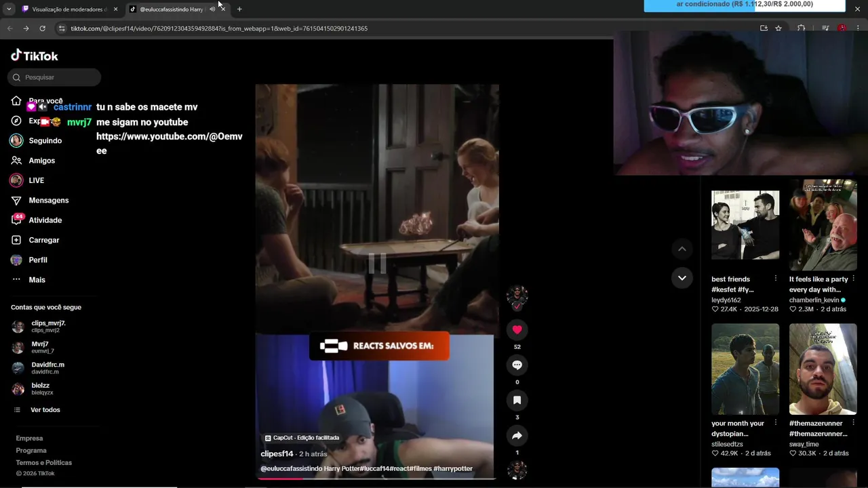Open options menu on It feels like a party card
868x488 pixels.
(x=853, y=279)
